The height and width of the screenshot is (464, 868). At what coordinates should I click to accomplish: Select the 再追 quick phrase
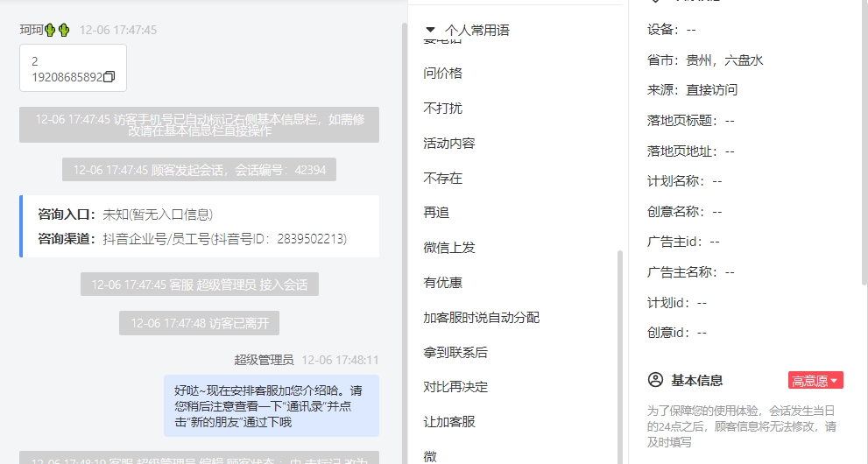click(436, 213)
